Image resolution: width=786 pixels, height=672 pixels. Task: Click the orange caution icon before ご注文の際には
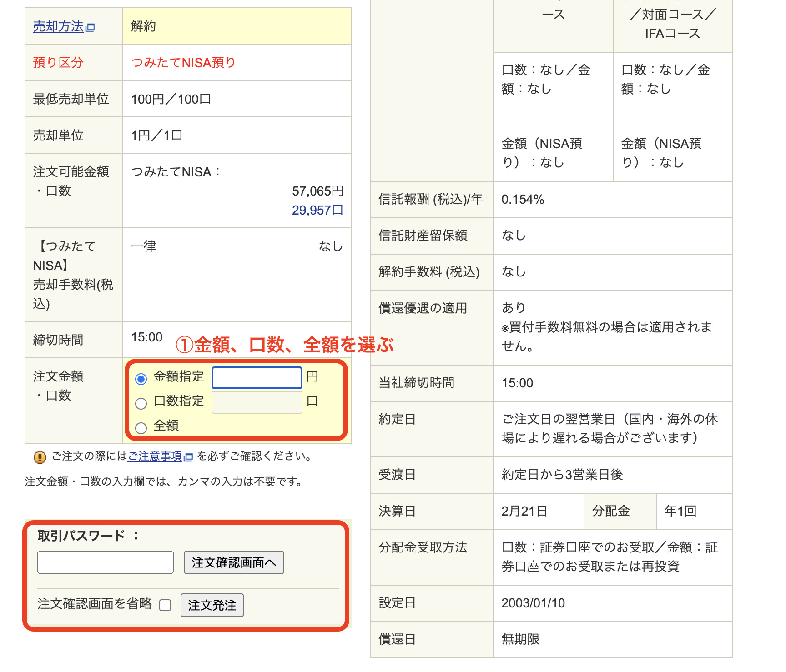point(40,457)
